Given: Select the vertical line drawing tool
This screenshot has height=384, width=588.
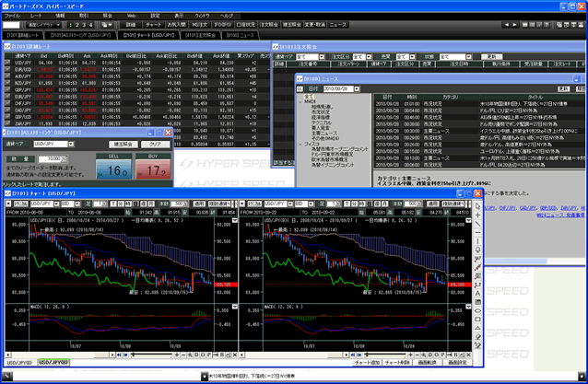Looking at the screenshot, I should tap(477, 241).
